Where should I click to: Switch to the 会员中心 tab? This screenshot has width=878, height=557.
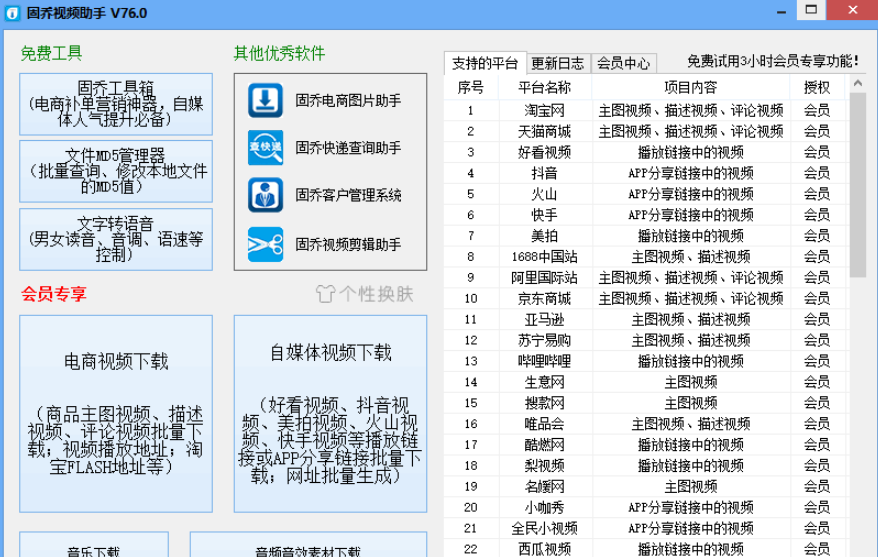(x=623, y=63)
